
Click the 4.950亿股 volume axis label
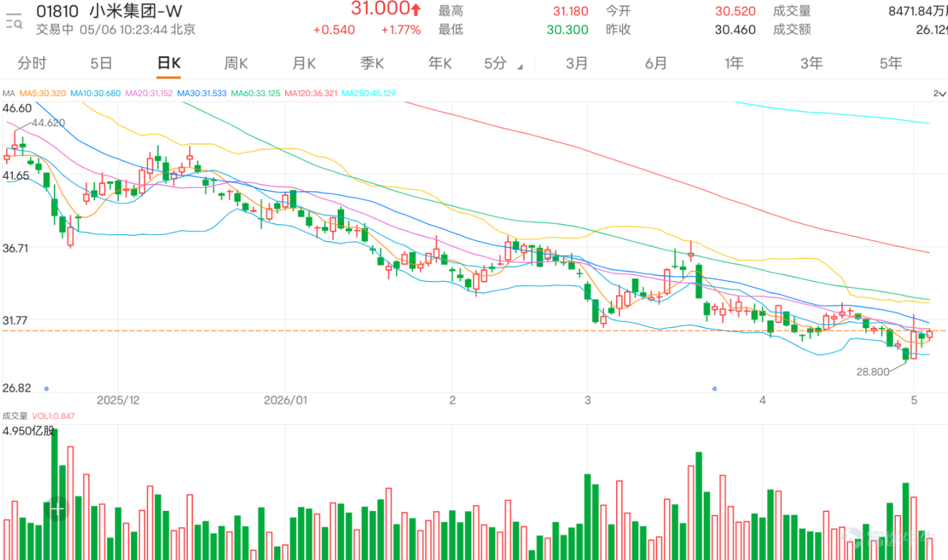[28, 431]
